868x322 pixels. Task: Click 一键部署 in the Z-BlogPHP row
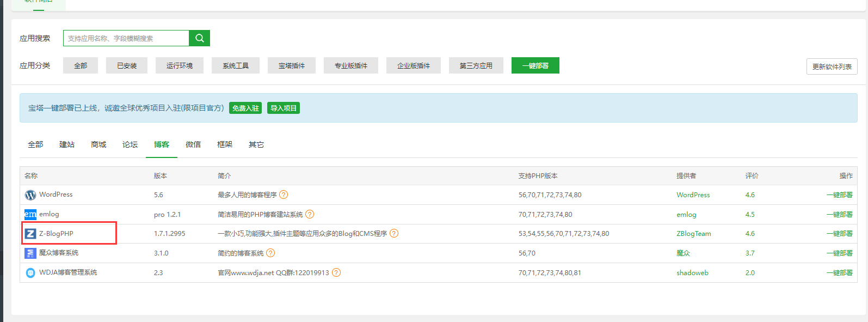click(840, 233)
